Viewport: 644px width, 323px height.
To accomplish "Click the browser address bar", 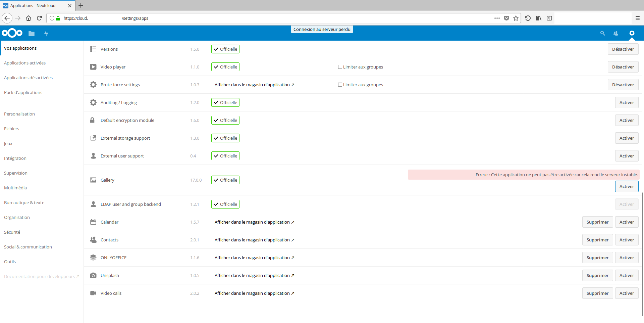I will coord(268,18).
